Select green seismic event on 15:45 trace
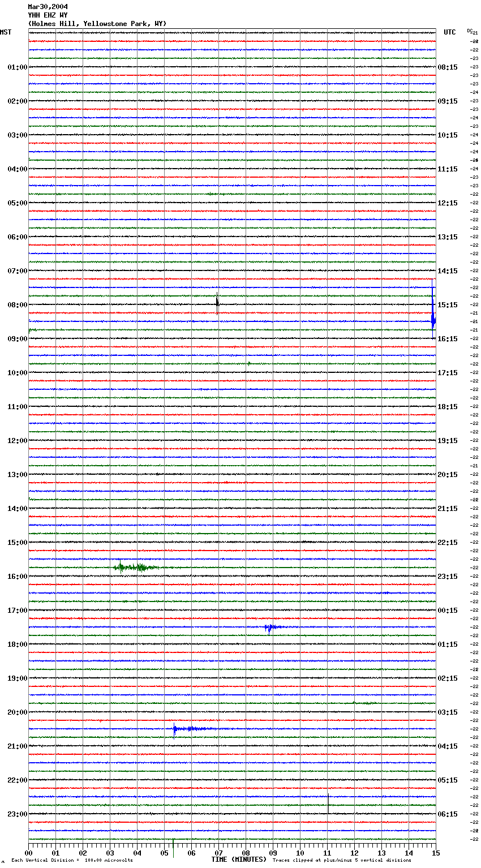 [136, 567]
